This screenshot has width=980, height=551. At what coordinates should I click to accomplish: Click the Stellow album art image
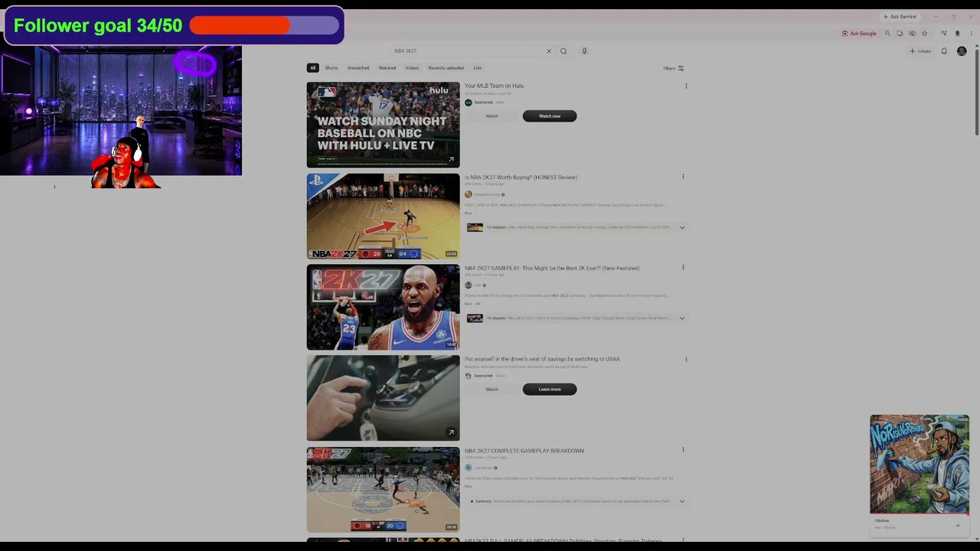(x=920, y=464)
